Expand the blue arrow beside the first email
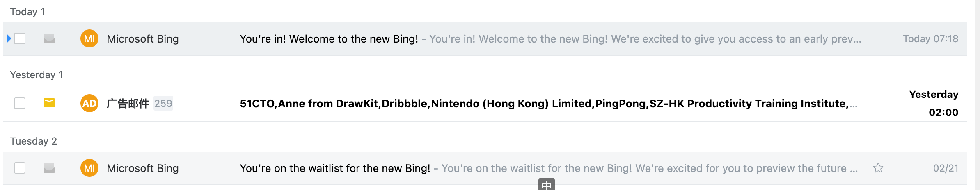The height and width of the screenshot is (190, 980). (9, 39)
